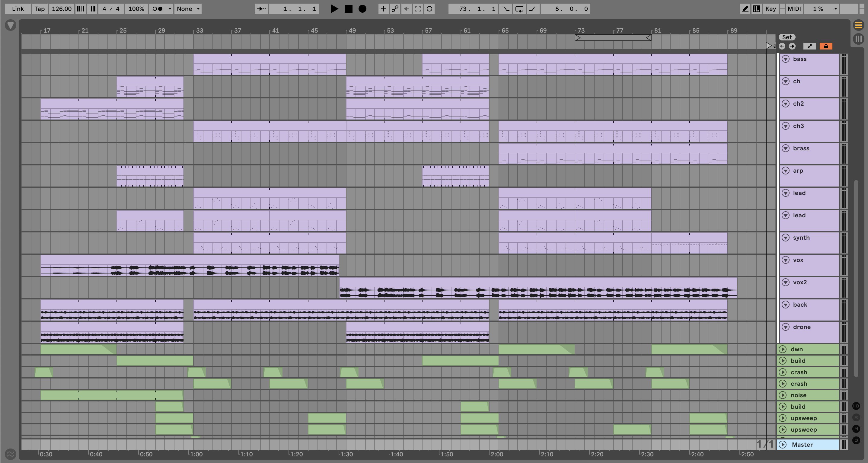This screenshot has width=868, height=463.
Task: Show the browser with triangle icon
Action: coord(11,25)
